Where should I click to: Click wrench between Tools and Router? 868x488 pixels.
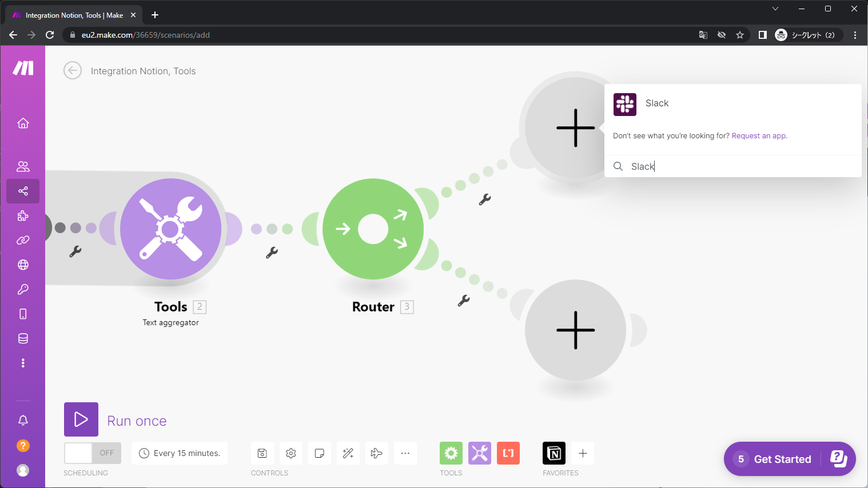pyautogui.click(x=272, y=252)
